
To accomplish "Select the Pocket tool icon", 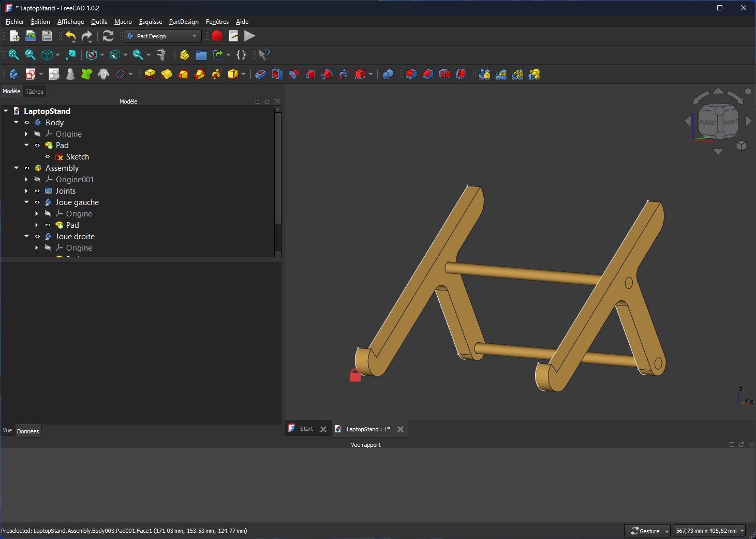I will [260, 74].
